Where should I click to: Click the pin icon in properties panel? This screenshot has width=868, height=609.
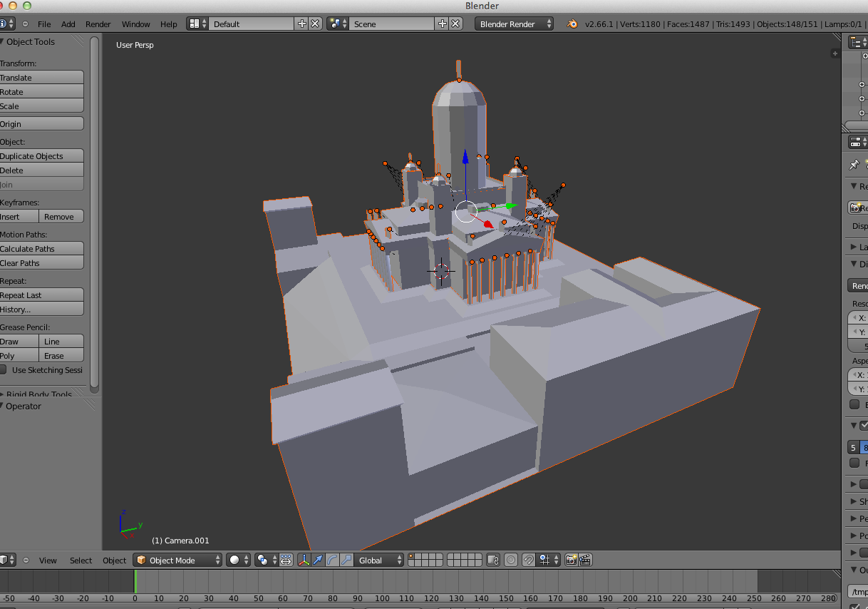(854, 165)
